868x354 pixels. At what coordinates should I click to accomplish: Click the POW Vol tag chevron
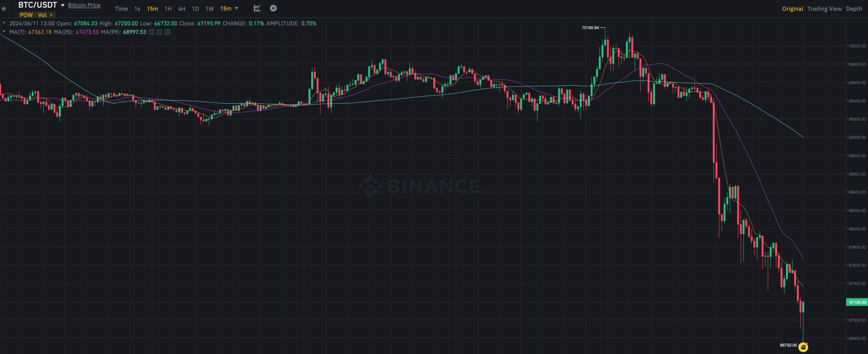point(51,15)
